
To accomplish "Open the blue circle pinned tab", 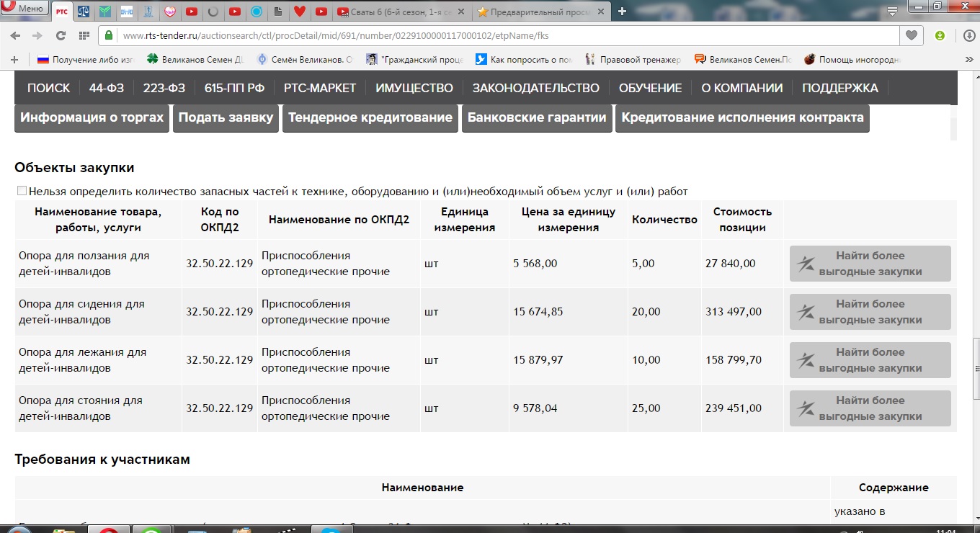I will (257, 12).
